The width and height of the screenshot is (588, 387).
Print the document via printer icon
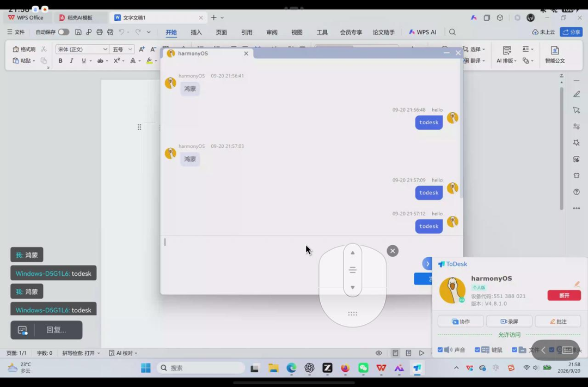coord(100,32)
